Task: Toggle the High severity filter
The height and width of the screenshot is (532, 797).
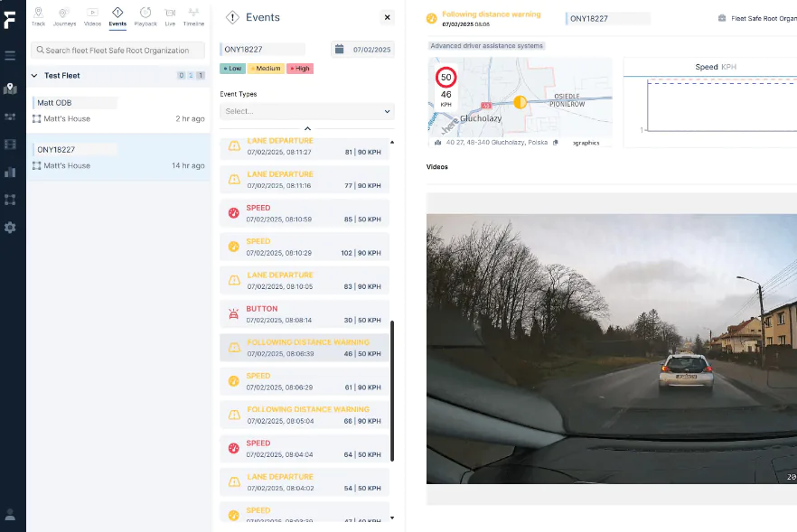Action: point(300,69)
